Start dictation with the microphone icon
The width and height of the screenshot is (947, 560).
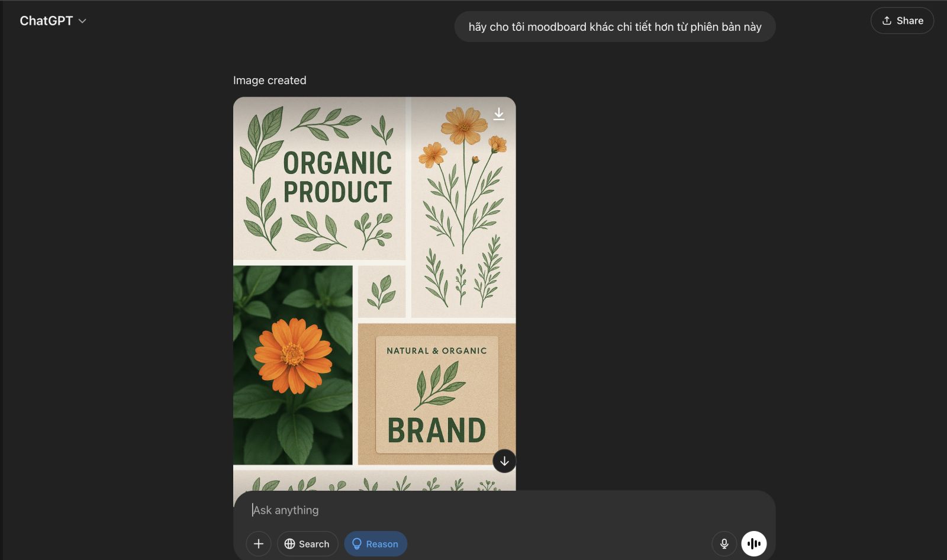[724, 544]
